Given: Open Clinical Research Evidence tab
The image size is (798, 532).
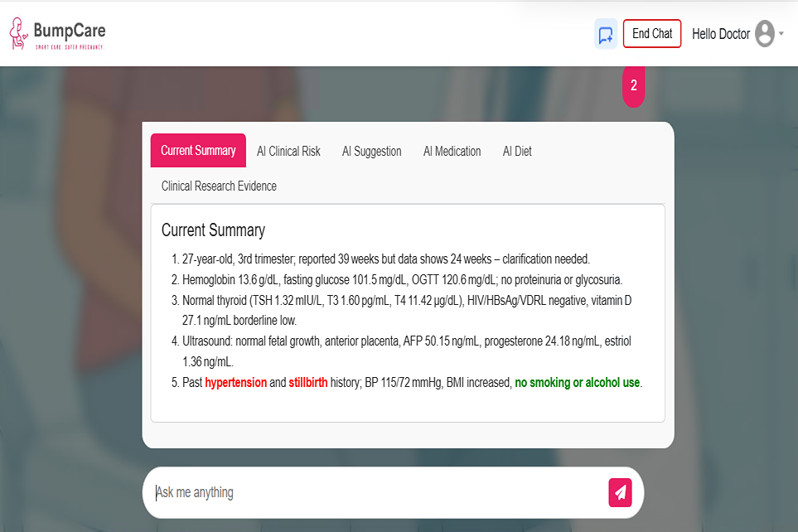Looking at the screenshot, I should tap(219, 186).
